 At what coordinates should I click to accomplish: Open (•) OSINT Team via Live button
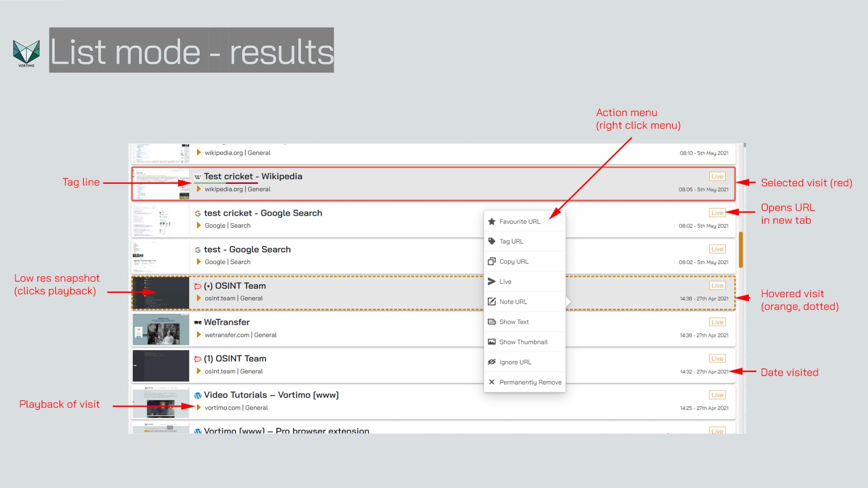click(x=717, y=285)
